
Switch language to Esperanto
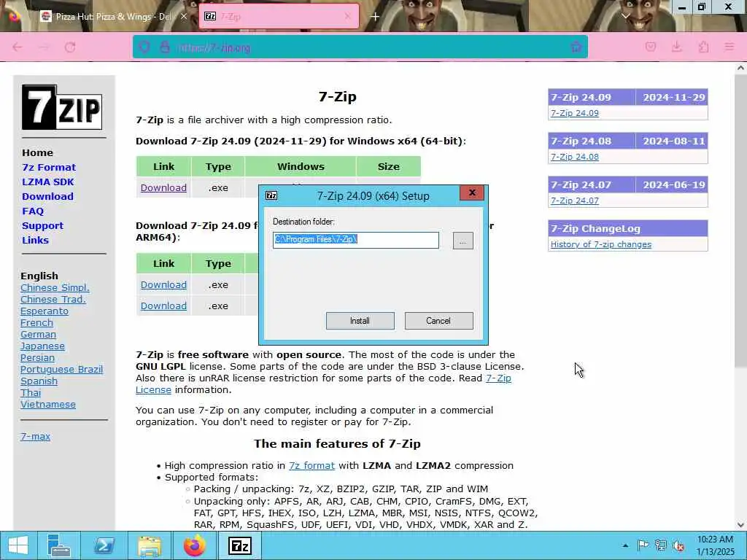click(44, 311)
